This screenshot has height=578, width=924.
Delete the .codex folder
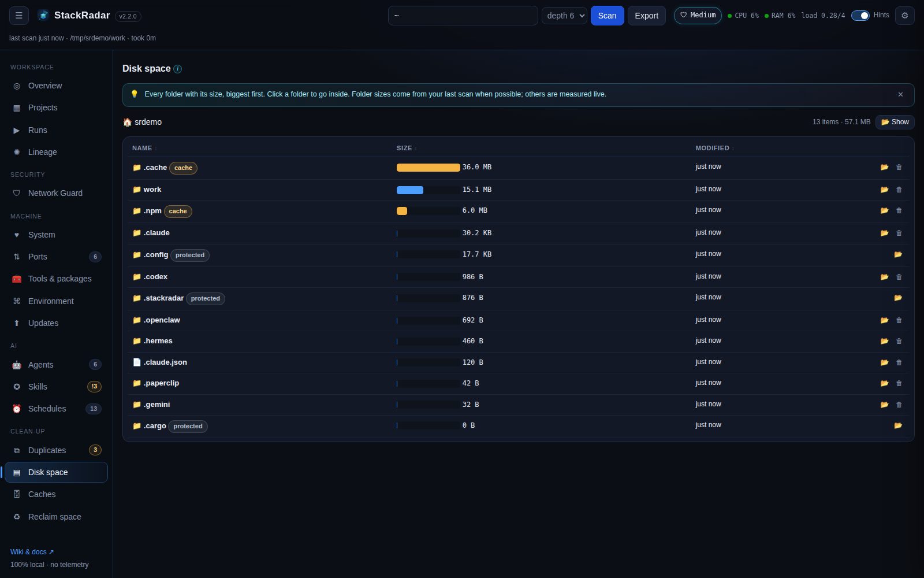pyautogui.click(x=899, y=277)
